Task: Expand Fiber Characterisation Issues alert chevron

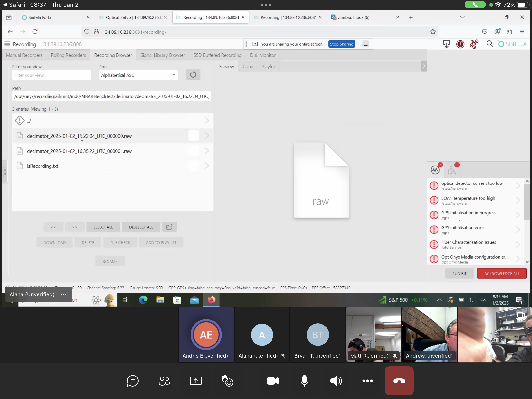Action: pos(518,244)
